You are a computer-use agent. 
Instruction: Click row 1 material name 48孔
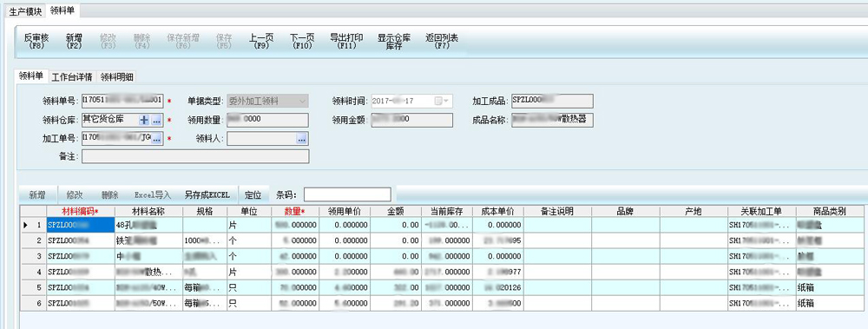148,226
